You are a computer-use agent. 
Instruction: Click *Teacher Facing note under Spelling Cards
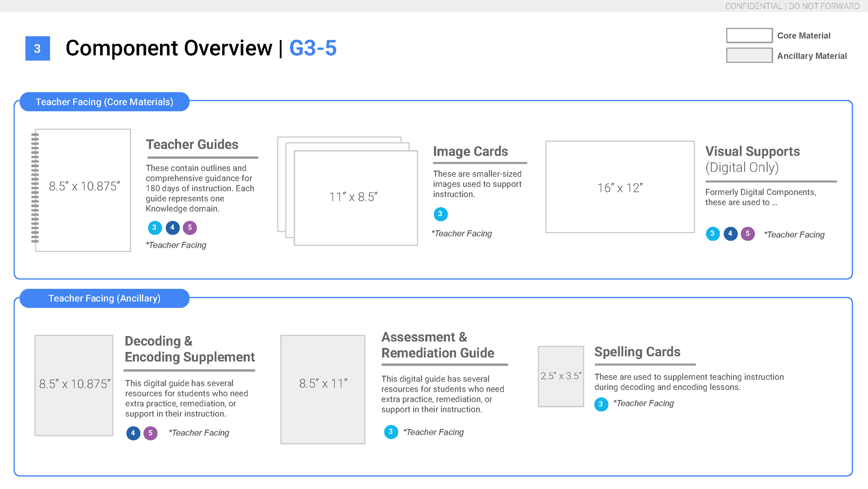coord(644,403)
